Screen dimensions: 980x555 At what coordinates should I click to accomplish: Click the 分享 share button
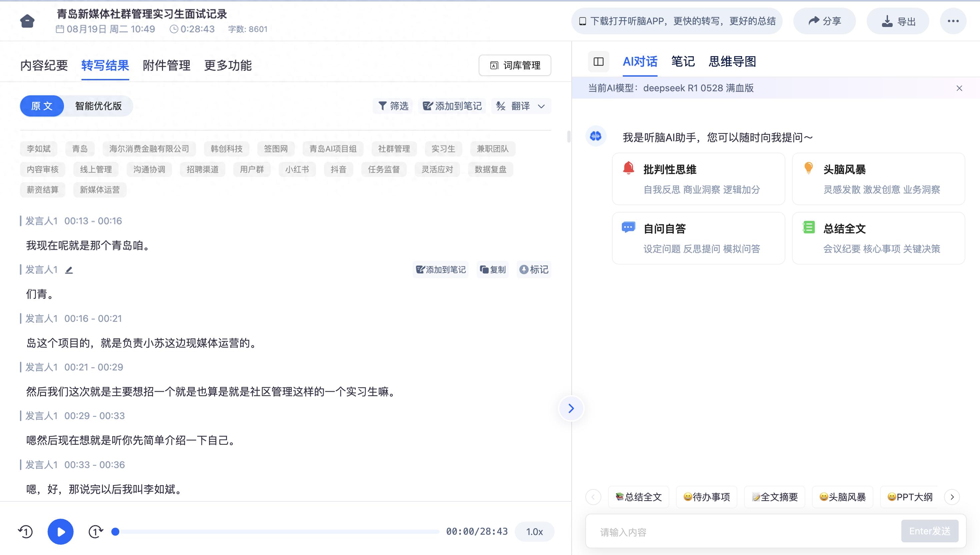click(824, 21)
